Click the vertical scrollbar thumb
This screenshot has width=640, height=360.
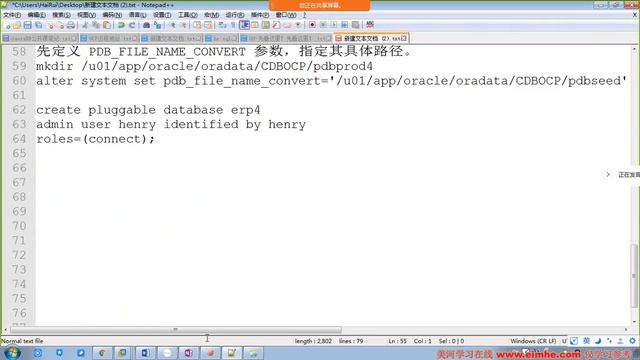[x=634, y=276]
